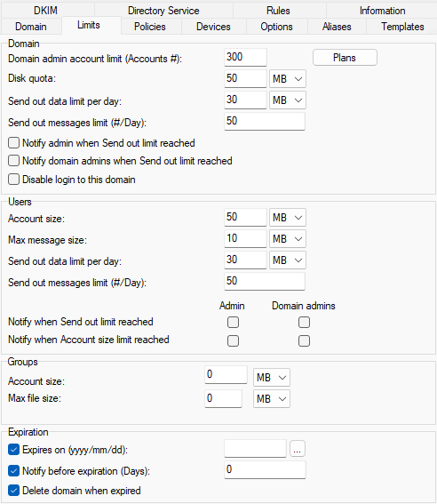Uncheck Delete domain when expired
The height and width of the screenshot is (504, 437).
13,491
